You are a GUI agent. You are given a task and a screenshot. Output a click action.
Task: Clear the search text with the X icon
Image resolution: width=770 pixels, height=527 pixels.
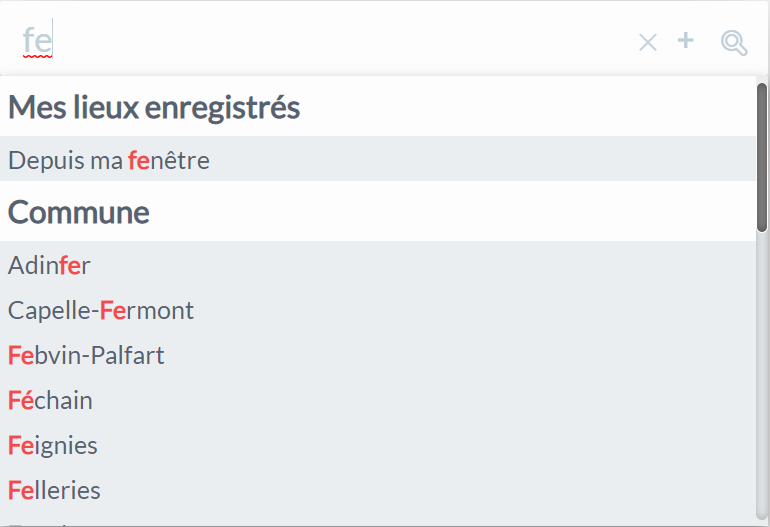click(x=648, y=42)
